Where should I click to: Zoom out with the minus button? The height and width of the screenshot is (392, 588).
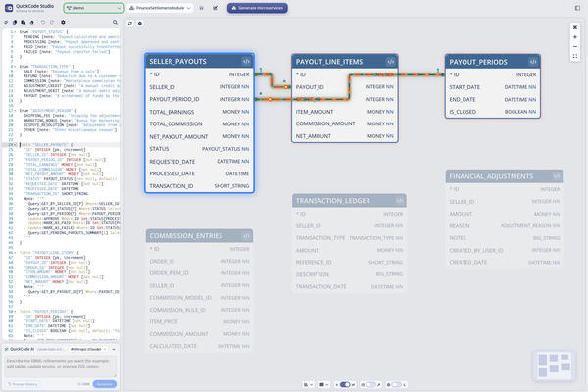point(575,46)
